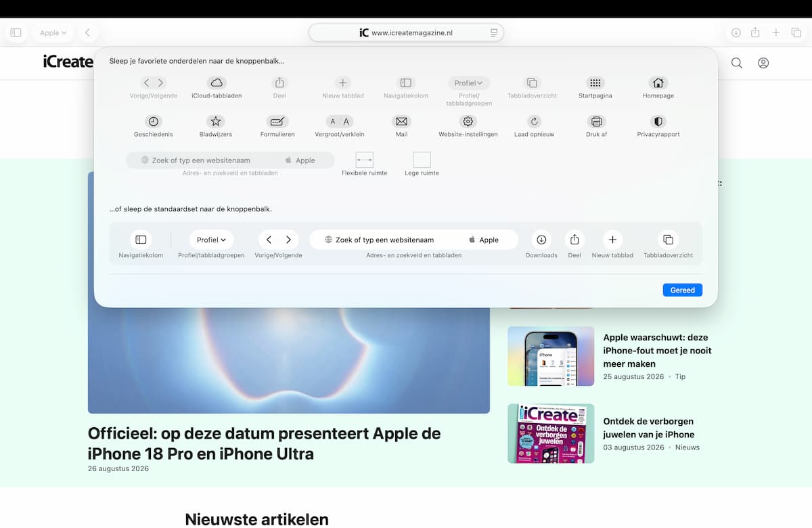Click the iCreate magazine cover thumbnail
This screenshot has height=528, width=812.
point(551,433)
